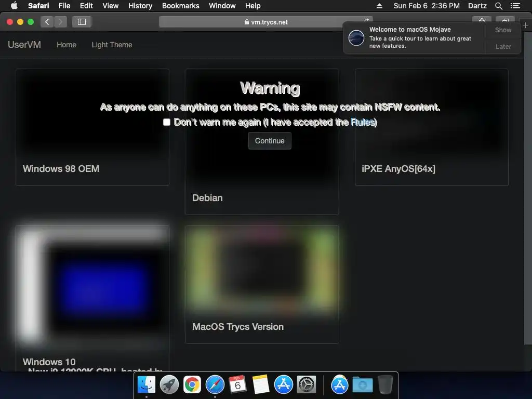Image resolution: width=532 pixels, height=399 pixels.
Task: Open a new tab with the plus button
Action: point(526,25)
